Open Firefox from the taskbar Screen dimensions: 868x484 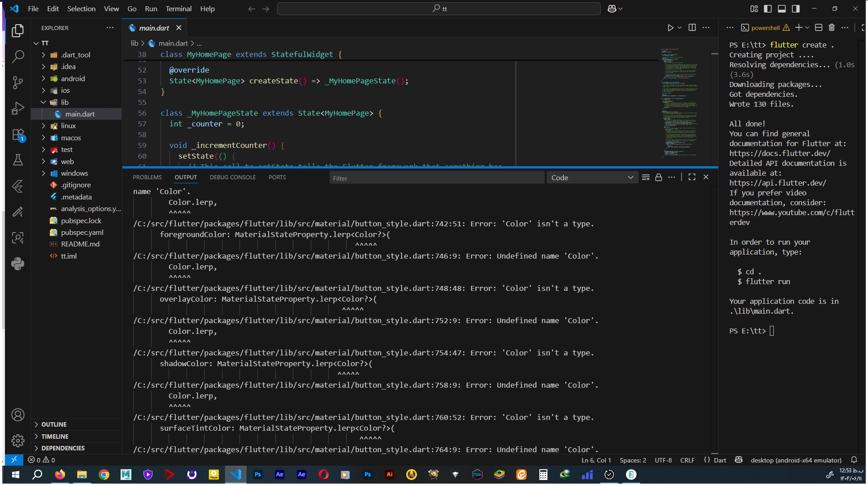click(60, 475)
